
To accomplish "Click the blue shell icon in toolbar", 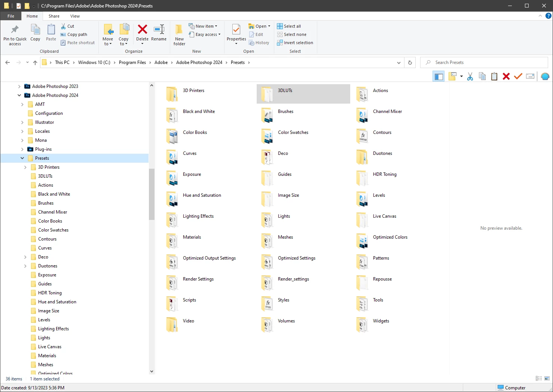I will [x=545, y=77].
